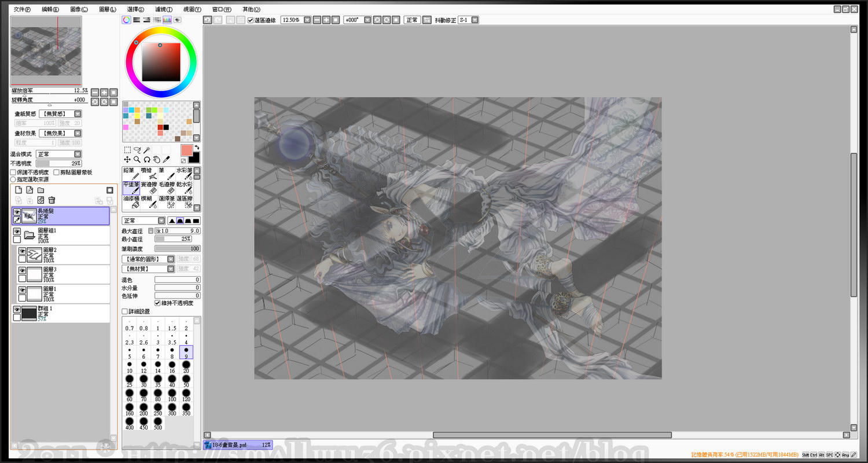Select the 噴槍 airbrush tool
Viewport: 868px width, 463px height.
[148, 174]
